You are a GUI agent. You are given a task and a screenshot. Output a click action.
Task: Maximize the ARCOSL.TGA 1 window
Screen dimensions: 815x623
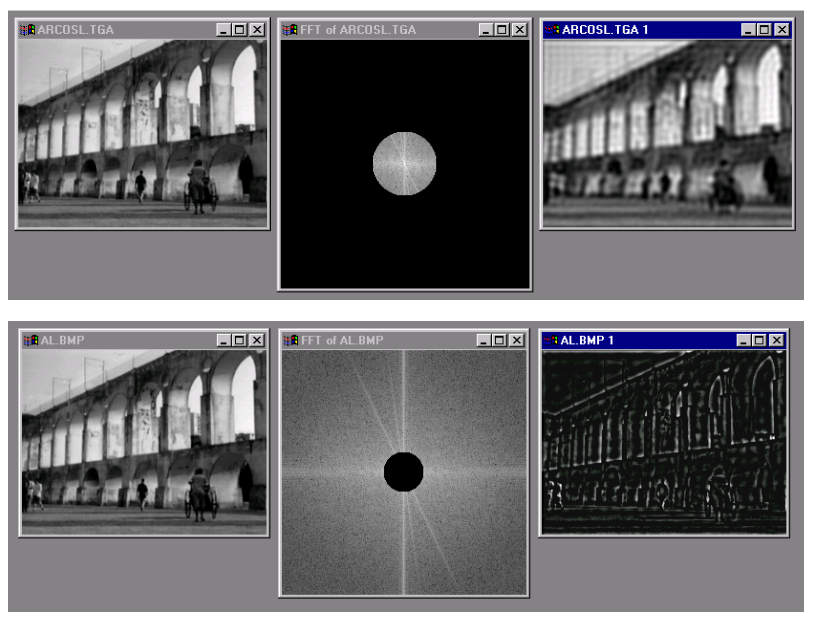coord(765,30)
